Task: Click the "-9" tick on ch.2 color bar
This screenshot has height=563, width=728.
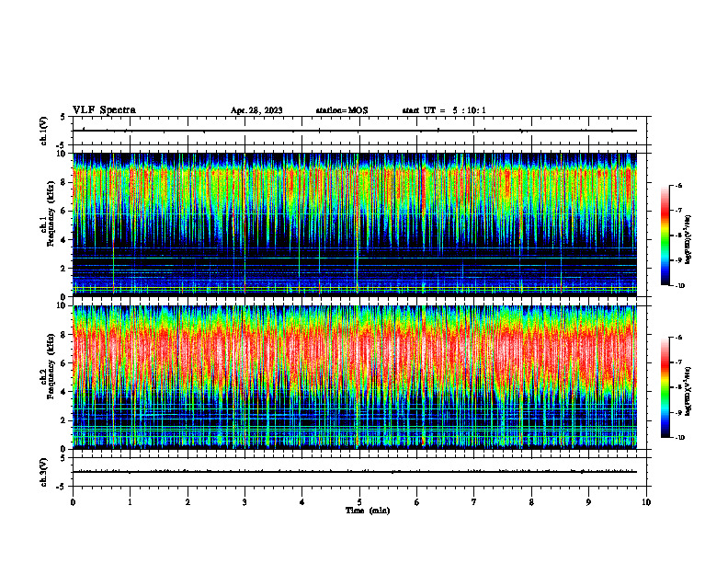Action: [678, 412]
